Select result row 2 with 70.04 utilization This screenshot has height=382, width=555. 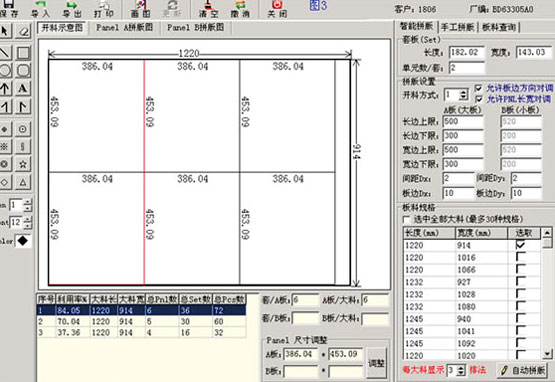pyautogui.click(x=141, y=321)
